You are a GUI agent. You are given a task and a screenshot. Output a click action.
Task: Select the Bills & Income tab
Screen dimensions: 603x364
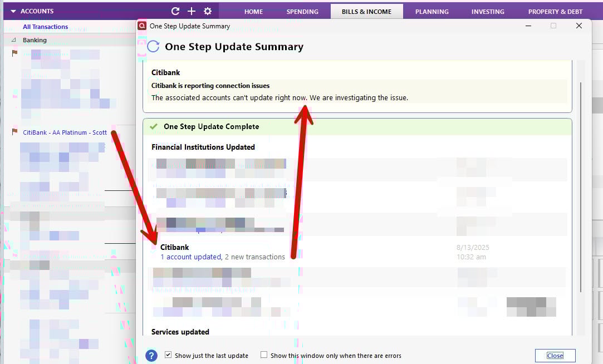pyautogui.click(x=366, y=12)
